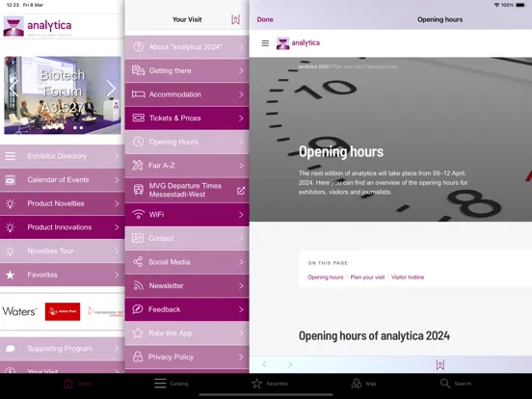Open Novelties Tour via its chevron
Viewport: 532px width, 399px height.
point(117,252)
